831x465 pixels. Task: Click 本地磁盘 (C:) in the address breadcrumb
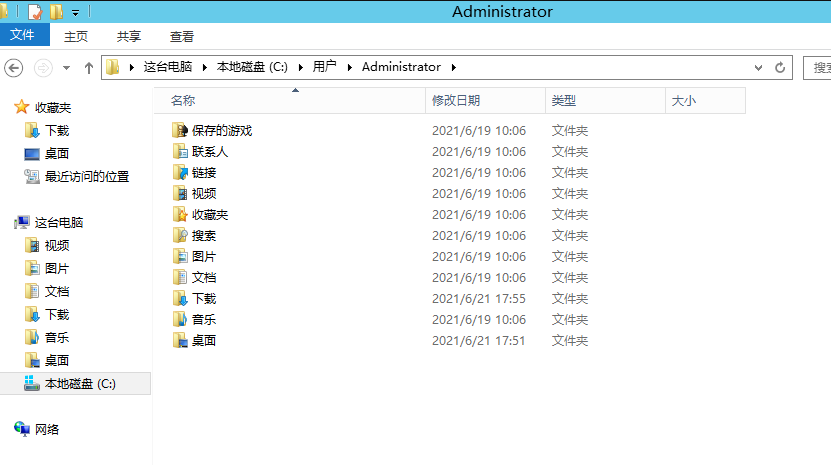click(252, 67)
